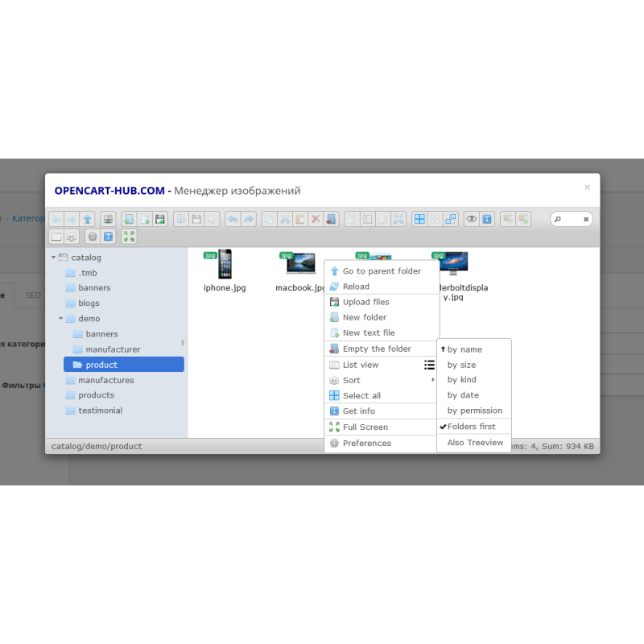Close the image manager dialog
The width and height of the screenshot is (644, 644).
click(x=587, y=188)
